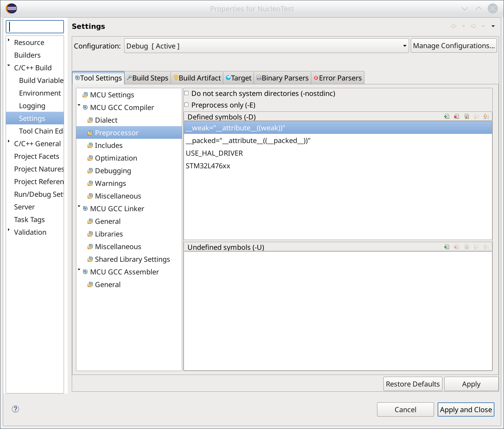Collapse the MCU GCC Compiler tree node
The height and width of the screenshot is (429, 504).
(79, 105)
